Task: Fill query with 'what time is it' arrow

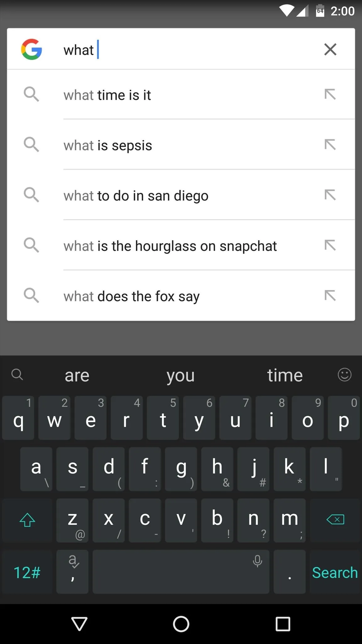Action: 330,94
